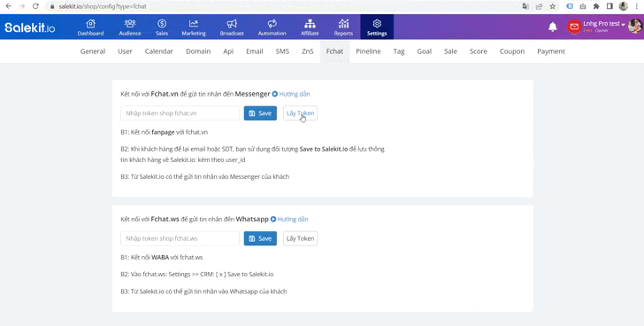The height and width of the screenshot is (326, 644).
Task: Click the user avatar photo in header
Action: [x=635, y=27]
